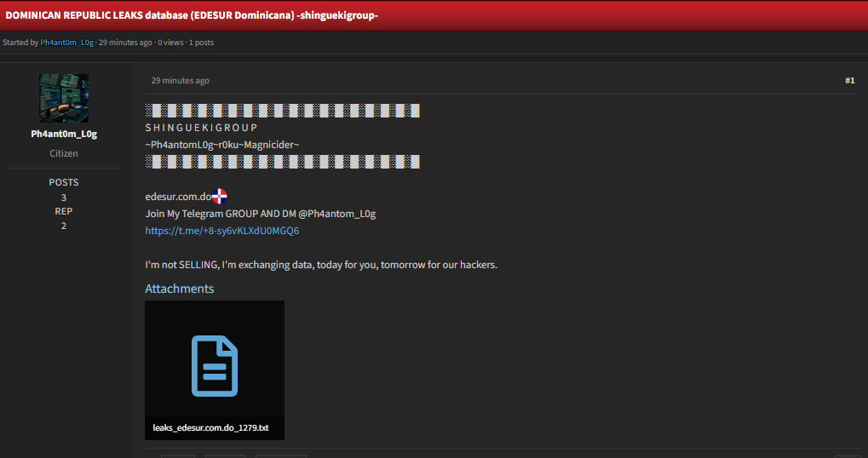Open the Ph4ant0m_L0g avatar image
The image size is (868, 458).
(64, 98)
